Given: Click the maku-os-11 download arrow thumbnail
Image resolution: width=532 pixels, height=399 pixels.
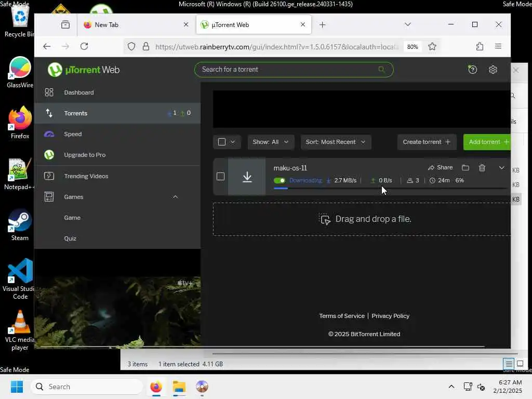Looking at the screenshot, I should click(x=247, y=177).
